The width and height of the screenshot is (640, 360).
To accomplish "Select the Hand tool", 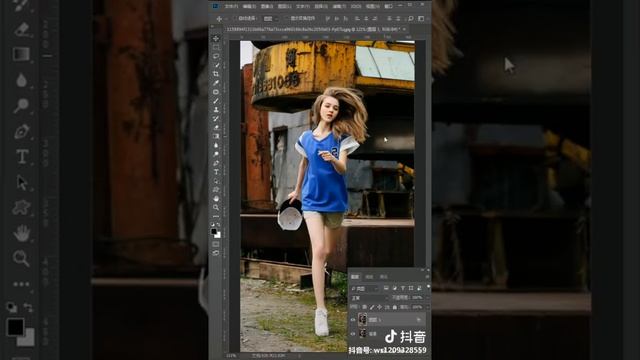I will pos(216,199).
